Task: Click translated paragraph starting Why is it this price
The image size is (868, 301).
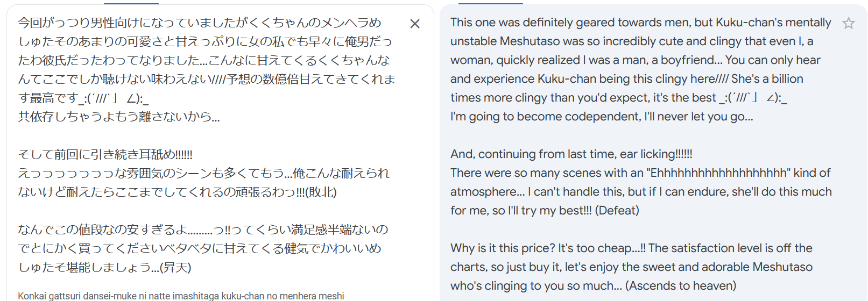Action: click(631, 267)
